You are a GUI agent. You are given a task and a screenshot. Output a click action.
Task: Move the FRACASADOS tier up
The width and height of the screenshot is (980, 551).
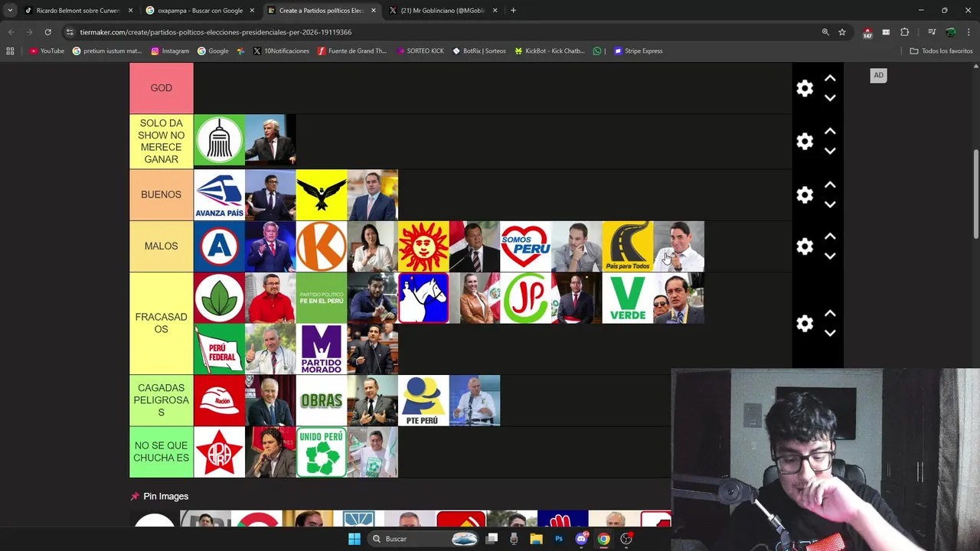(x=830, y=314)
